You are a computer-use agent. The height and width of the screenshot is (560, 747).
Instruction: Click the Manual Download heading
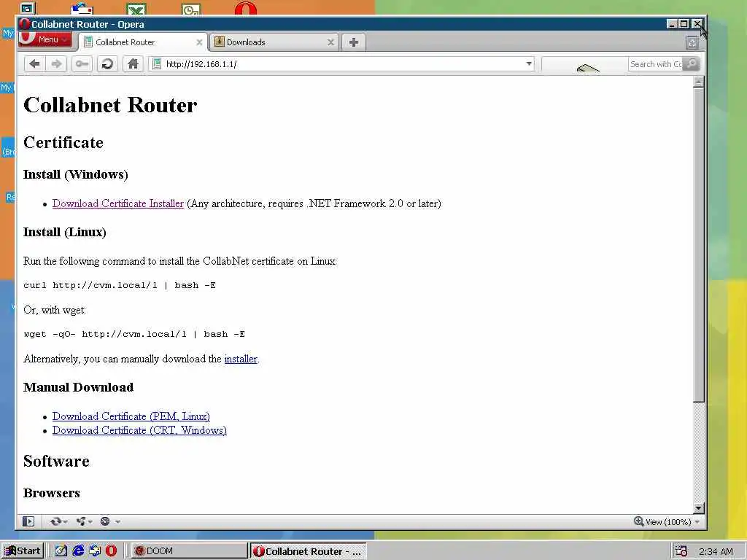[78, 387]
